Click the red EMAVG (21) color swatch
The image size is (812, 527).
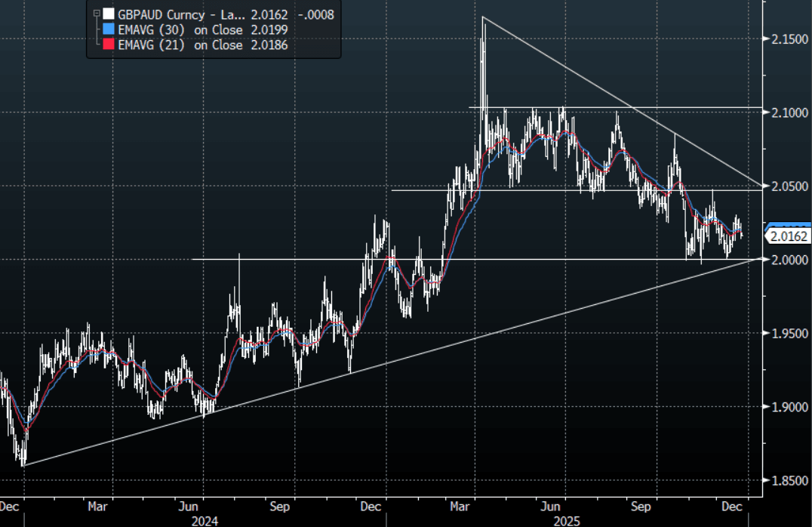tap(109, 45)
